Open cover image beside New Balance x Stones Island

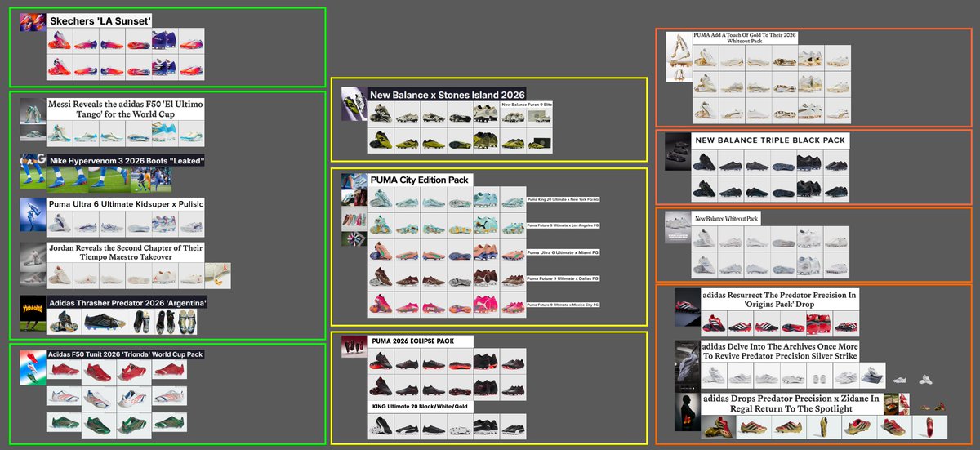354,104
